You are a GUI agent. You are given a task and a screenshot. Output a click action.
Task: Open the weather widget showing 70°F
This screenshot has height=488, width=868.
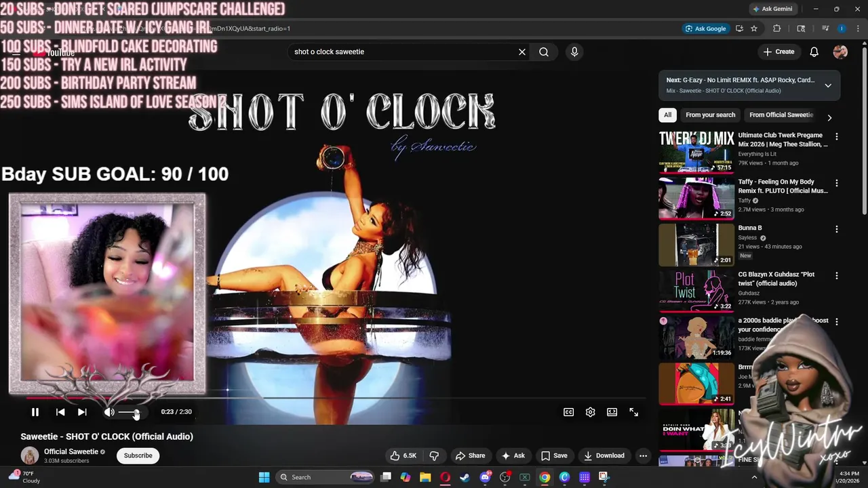24,477
